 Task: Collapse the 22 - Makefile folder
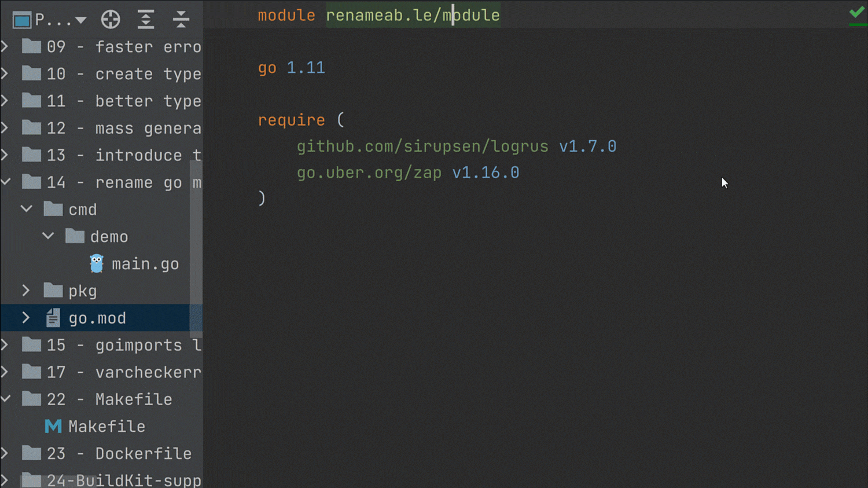(5, 399)
